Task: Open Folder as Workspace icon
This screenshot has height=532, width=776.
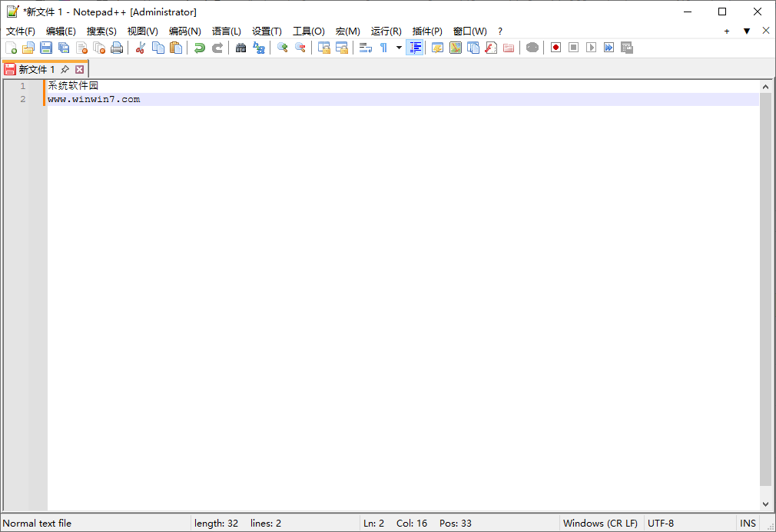Action: 509,48
